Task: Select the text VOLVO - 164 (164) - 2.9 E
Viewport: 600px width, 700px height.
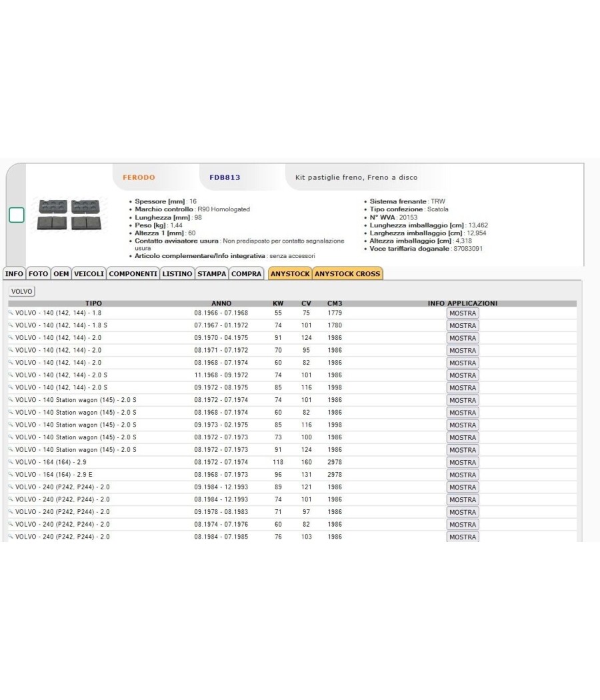Action: coord(53,475)
